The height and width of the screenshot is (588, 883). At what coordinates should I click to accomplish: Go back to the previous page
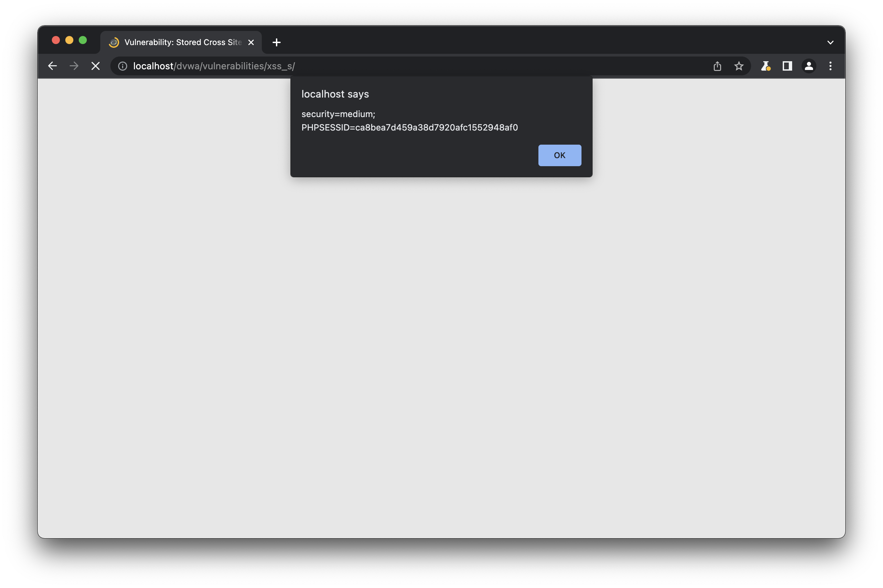tap(52, 66)
